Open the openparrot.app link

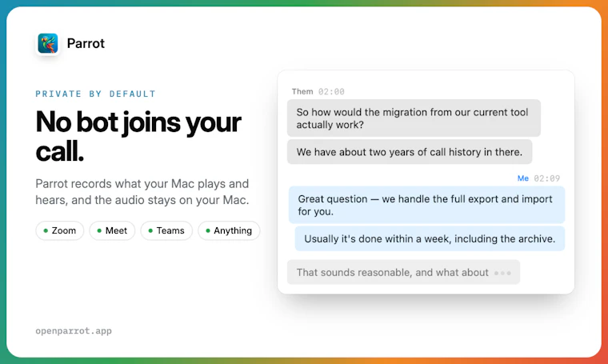74,330
